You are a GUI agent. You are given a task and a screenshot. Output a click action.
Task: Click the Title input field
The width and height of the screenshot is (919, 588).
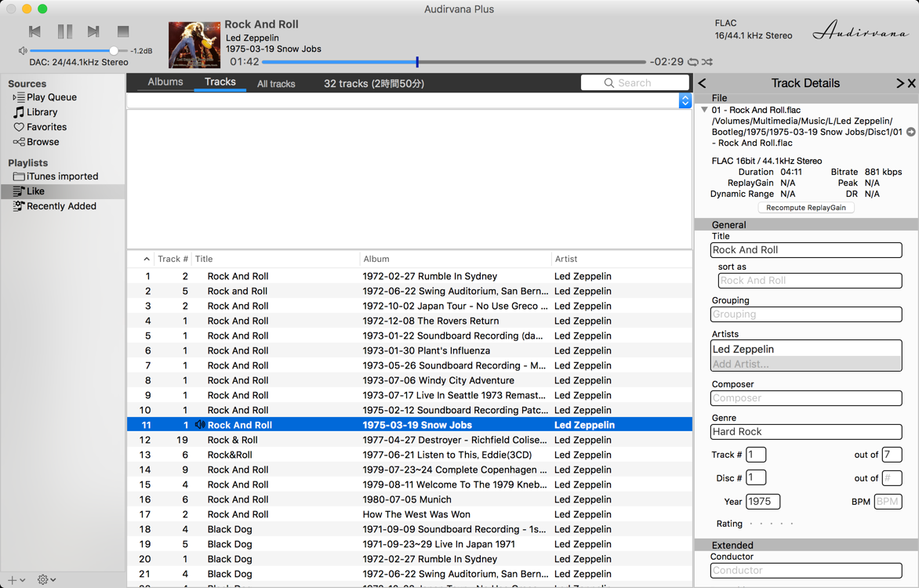pos(806,250)
